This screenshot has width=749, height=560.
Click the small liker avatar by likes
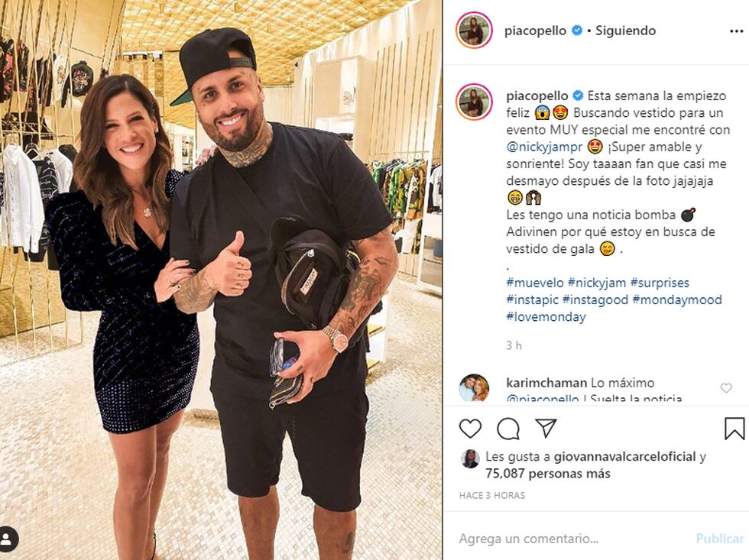(x=470, y=459)
